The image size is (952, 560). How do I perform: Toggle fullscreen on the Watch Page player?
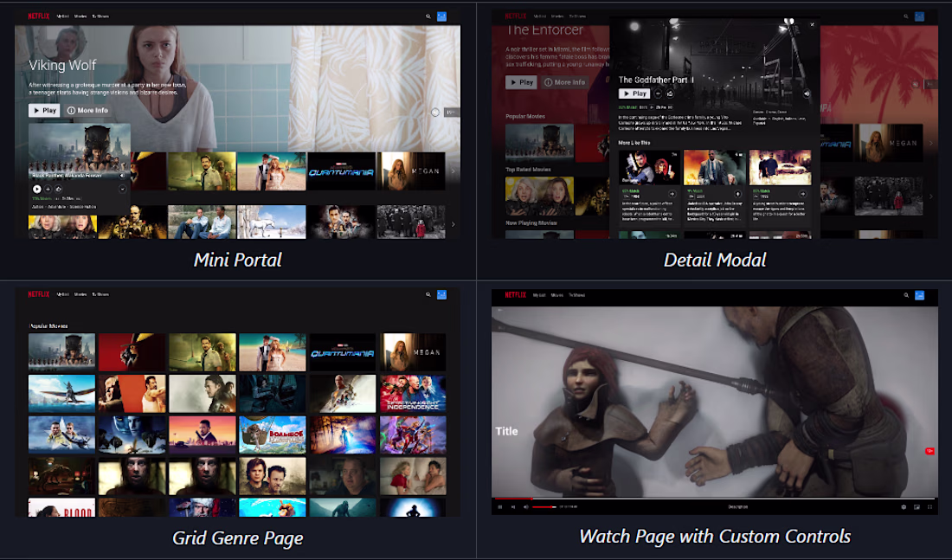click(929, 506)
